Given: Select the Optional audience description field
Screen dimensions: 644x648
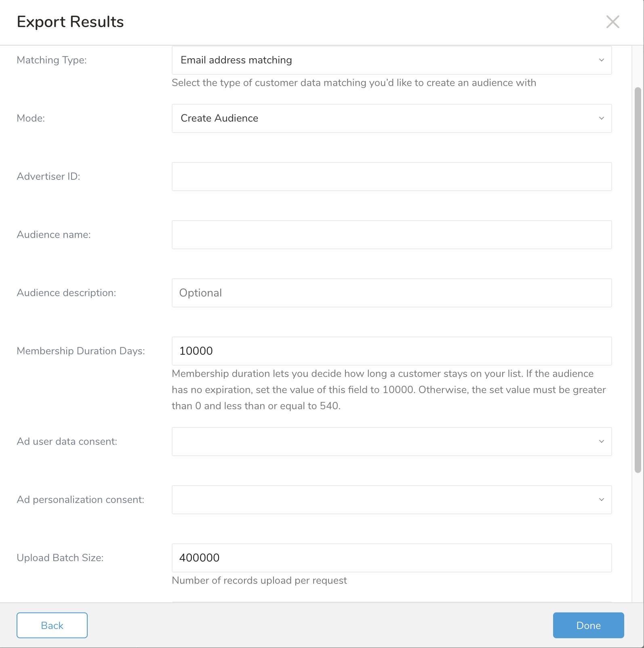Looking at the screenshot, I should [391, 293].
